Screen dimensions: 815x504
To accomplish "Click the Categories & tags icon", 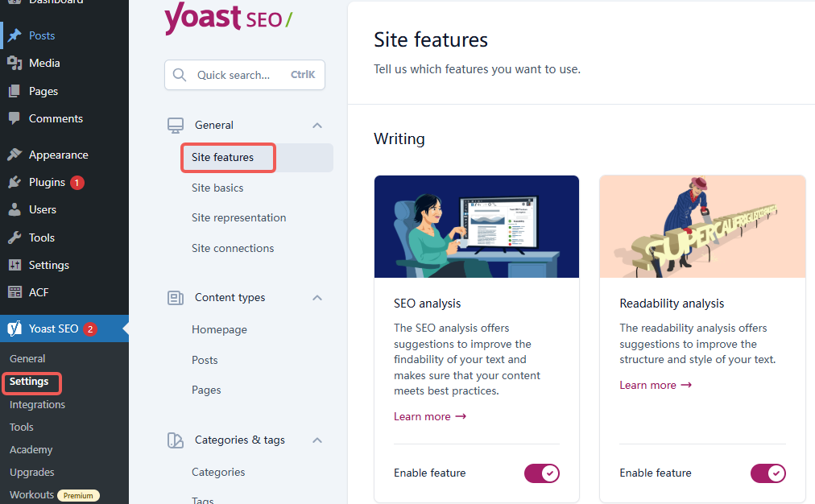I will 176,440.
